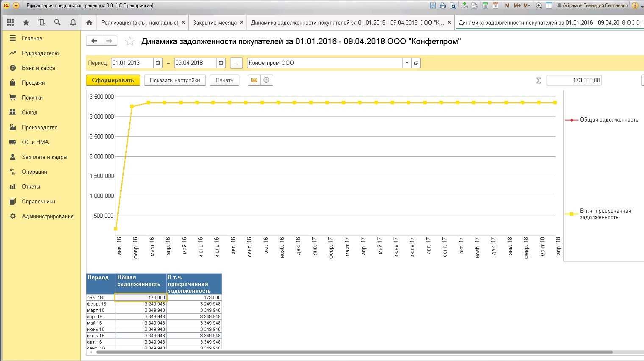644x361 pixels.
Task: Open the notifications bell icon
Action: pyautogui.click(x=73, y=22)
